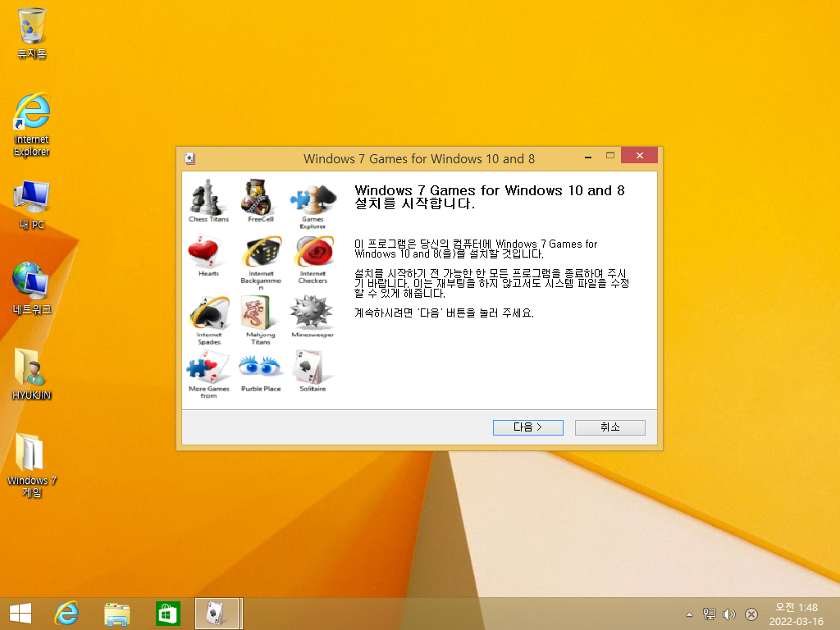Viewport: 840px width, 630px height.
Task: Click the installer's taskbar button
Action: click(218, 614)
